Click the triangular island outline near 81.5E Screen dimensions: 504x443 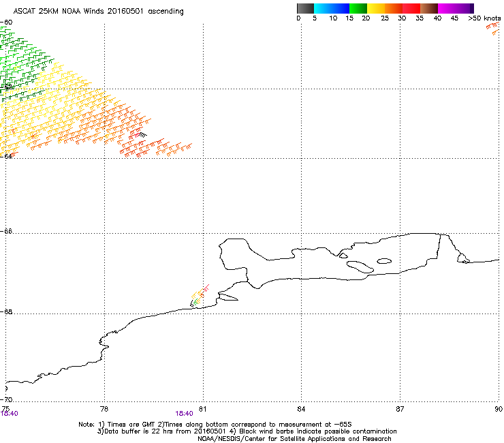[228, 297]
